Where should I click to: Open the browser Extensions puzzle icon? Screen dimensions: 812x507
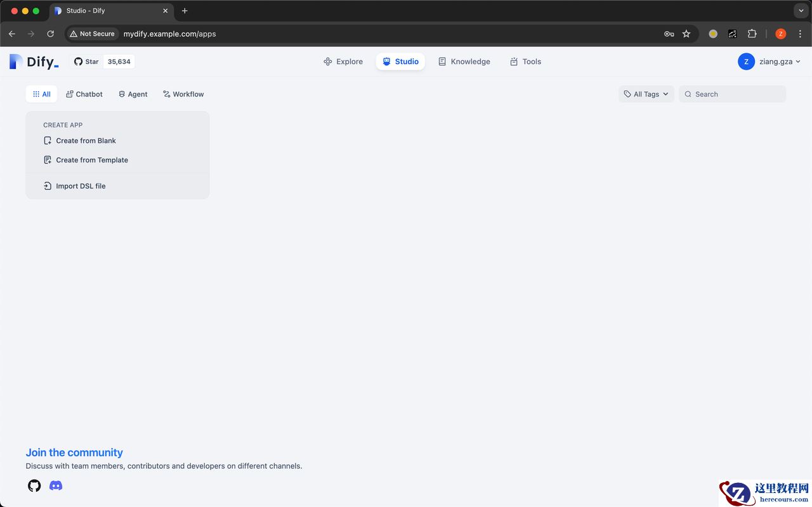752,34
